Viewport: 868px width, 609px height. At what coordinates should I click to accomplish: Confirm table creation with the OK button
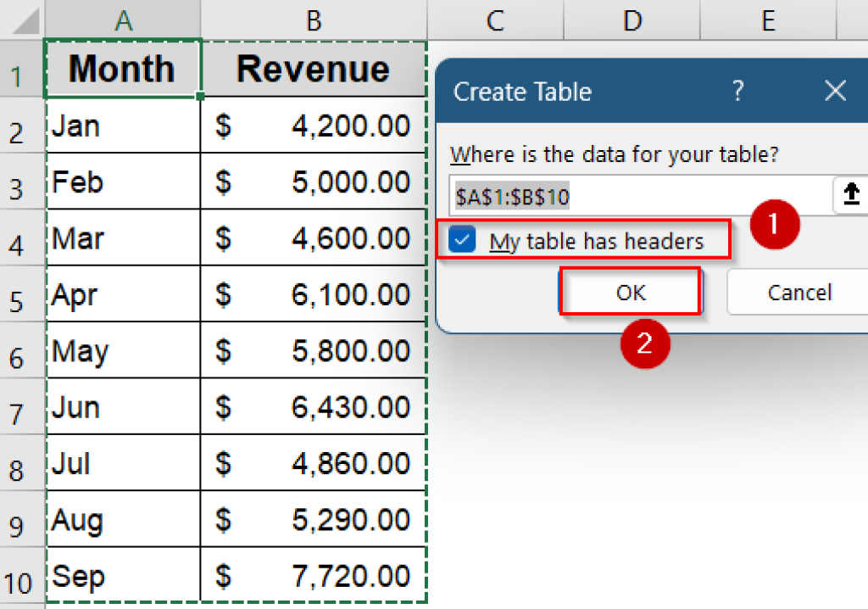(x=631, y=292)
